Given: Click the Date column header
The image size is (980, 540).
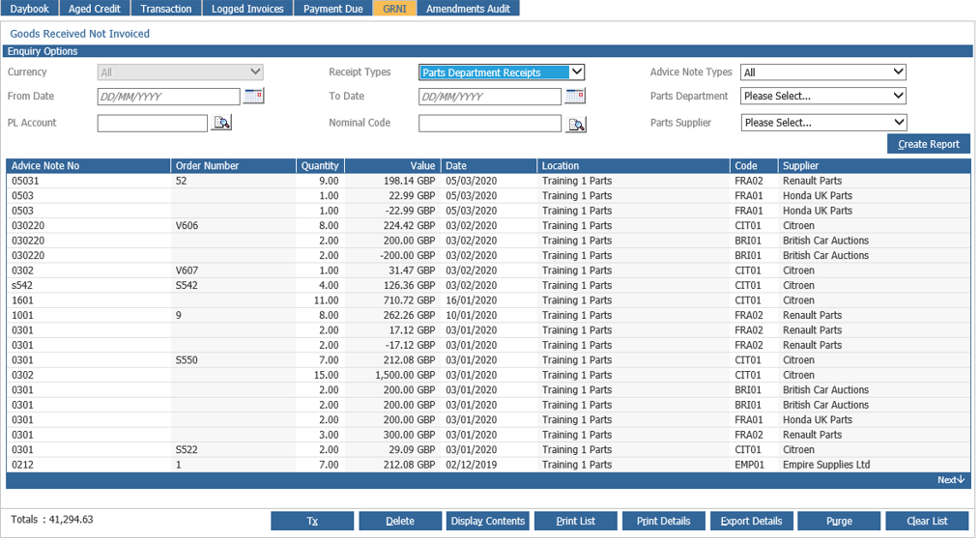Looking at the screenshot, I should point(489,165).
